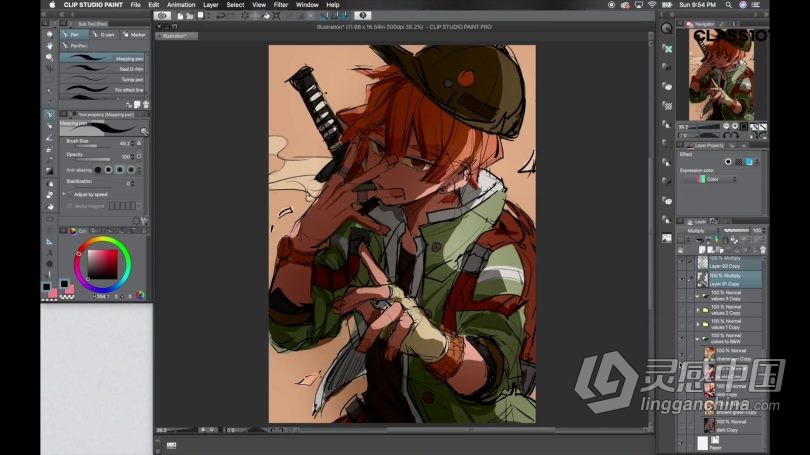The width and height of the screenshot is (810, 455).
Task: Toggle visibility of colors to B&W folder
Action: [682, 338]
